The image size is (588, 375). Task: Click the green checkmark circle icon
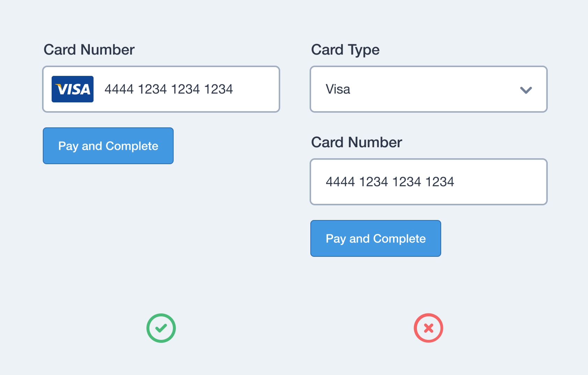161,328
